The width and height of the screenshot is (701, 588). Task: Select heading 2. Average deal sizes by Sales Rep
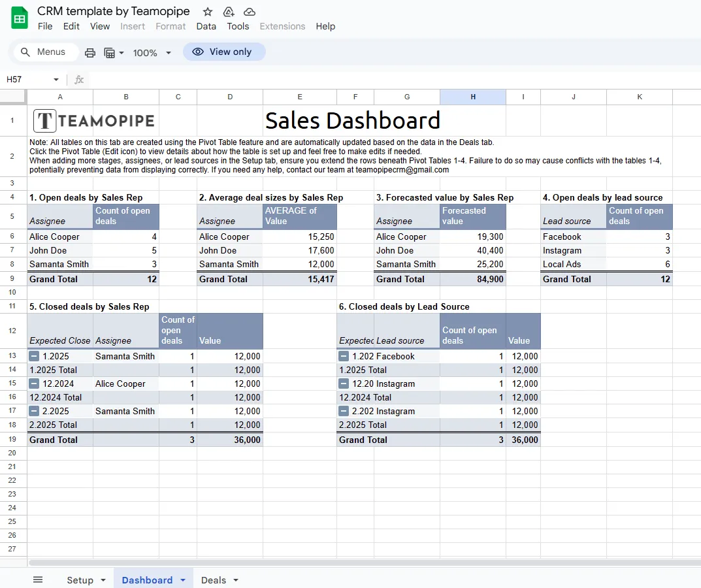point(271,198)
